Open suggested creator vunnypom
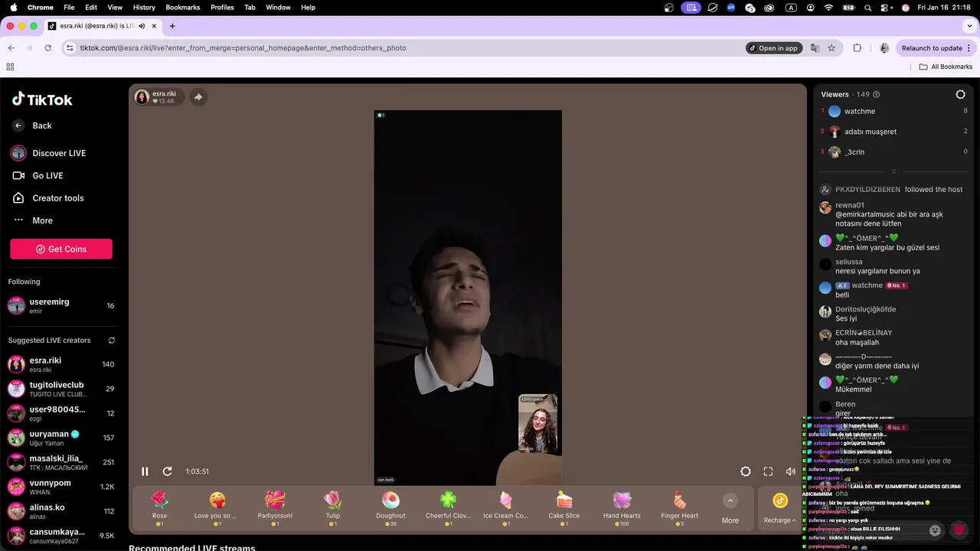Viewport: 980px width, 551px height. click(61, 487)
